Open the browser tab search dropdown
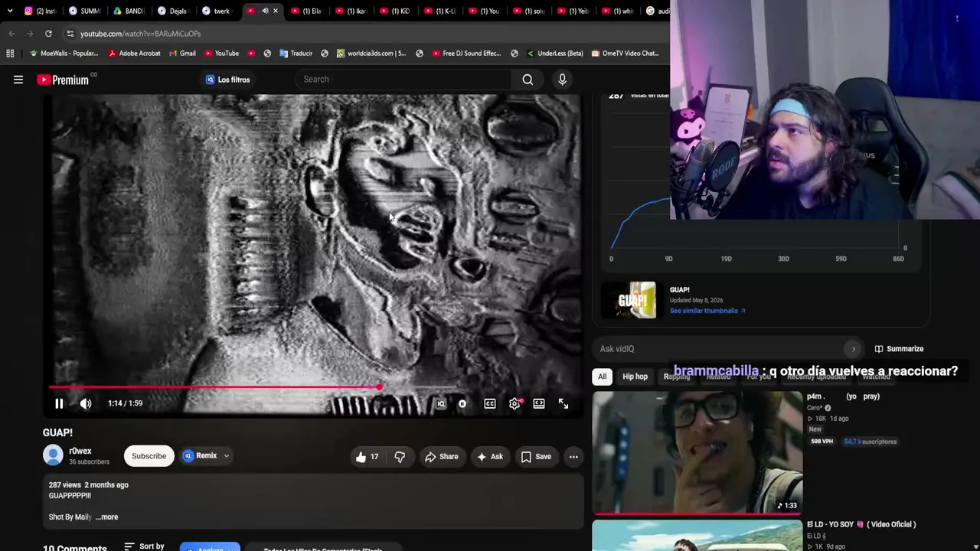980x551 pixels. (9, 11)
